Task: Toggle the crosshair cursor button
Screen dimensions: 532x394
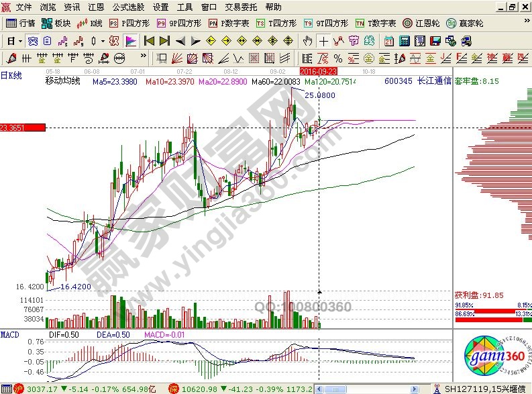Action: (323, 40)
